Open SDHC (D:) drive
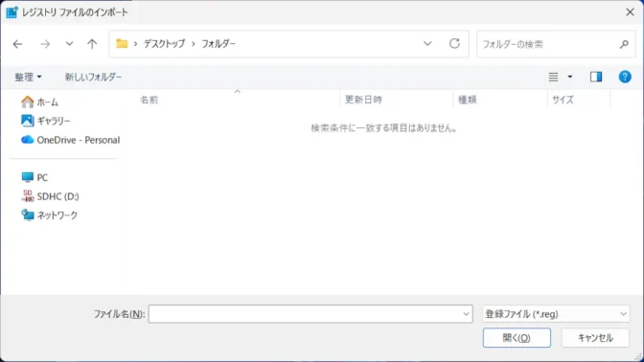 pyautogui.click(x=50, y=196)
